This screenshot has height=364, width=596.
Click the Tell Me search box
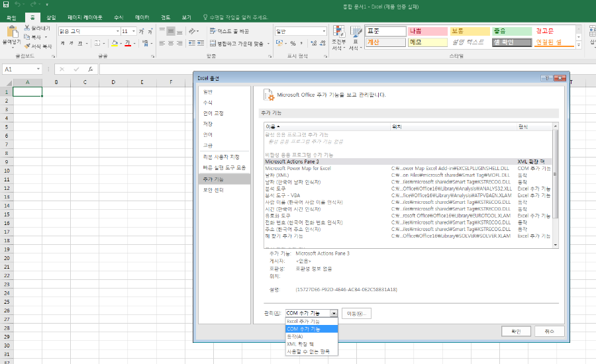236,17
